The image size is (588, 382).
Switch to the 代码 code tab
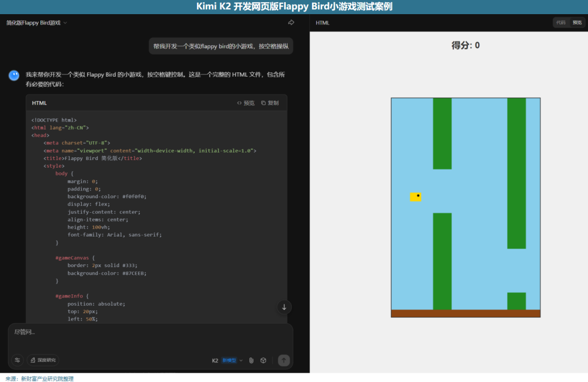tap(561, 22)
